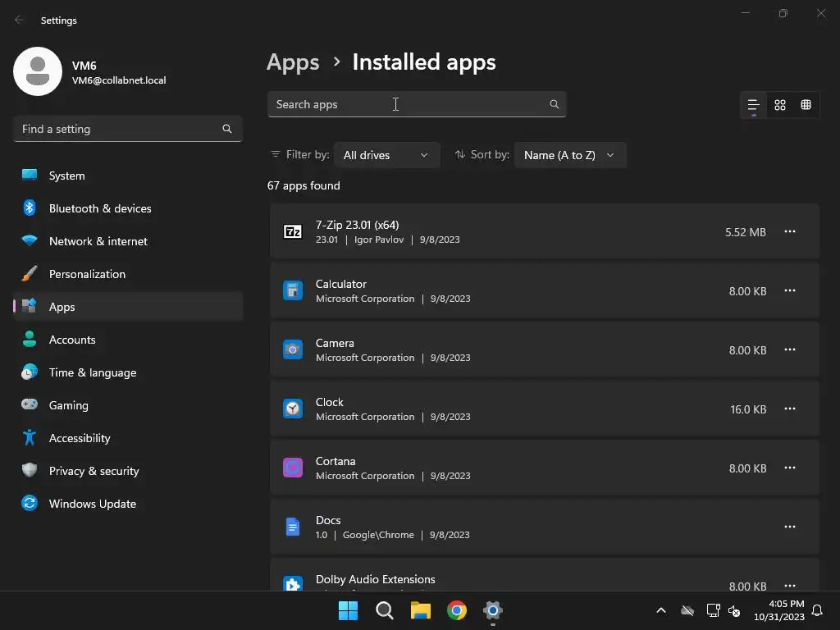
Task: Click the Find a setting field
Action: click(x=119, y=129)
